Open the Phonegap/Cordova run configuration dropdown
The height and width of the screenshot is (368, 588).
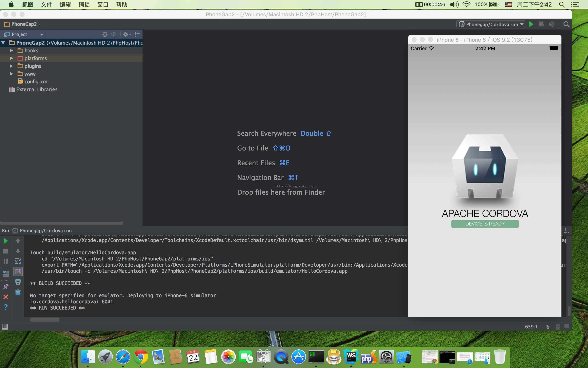click(x=491, y=24)
